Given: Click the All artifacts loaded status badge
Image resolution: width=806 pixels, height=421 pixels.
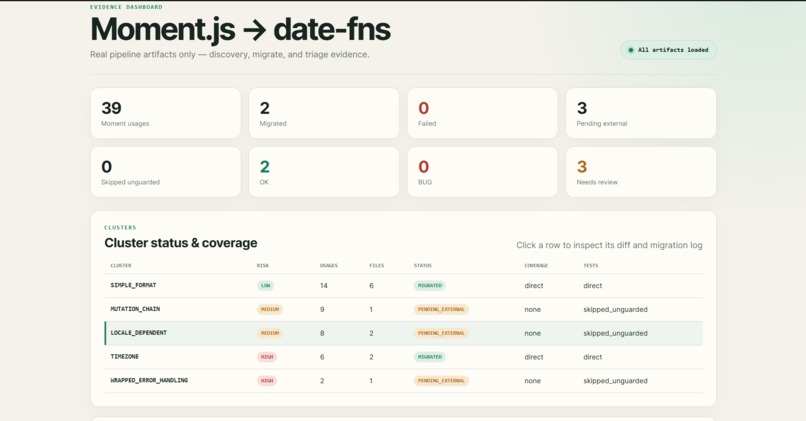Looking at the screenshot, I should 668,50.
